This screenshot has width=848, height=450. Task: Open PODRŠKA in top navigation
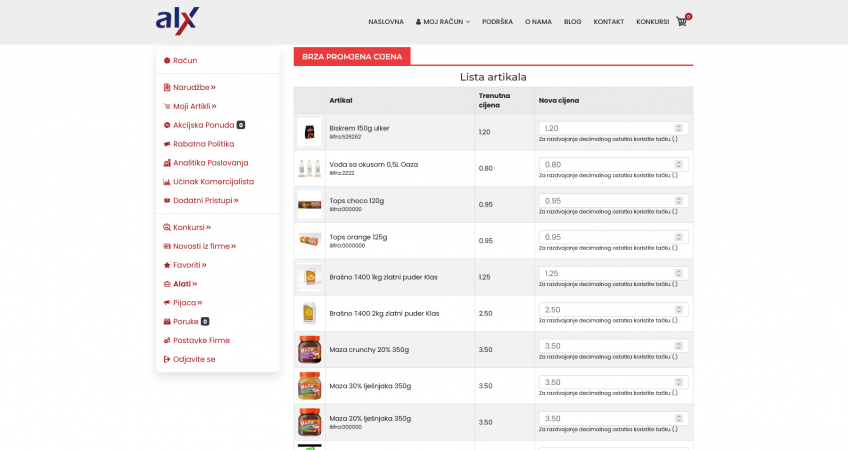pyautogui.click(x=498, y=22)
